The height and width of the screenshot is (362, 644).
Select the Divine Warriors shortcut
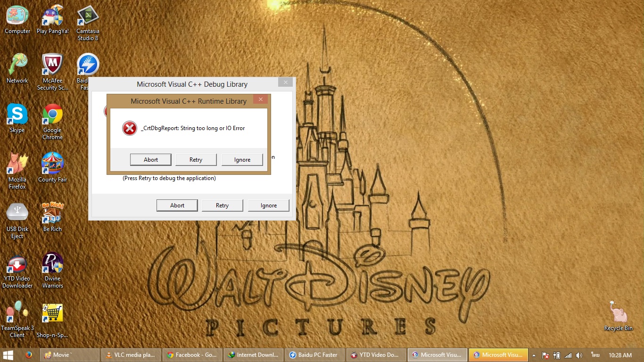(x=53, y=270)
